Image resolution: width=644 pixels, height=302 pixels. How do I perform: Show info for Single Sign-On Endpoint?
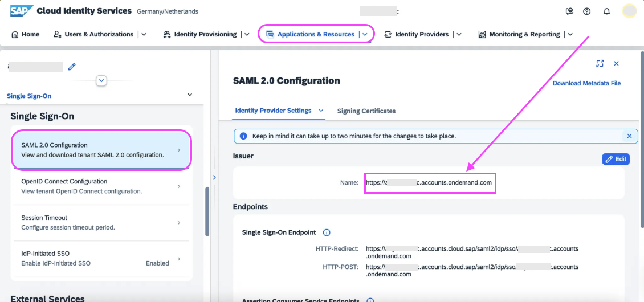click(x=327, y=232)
